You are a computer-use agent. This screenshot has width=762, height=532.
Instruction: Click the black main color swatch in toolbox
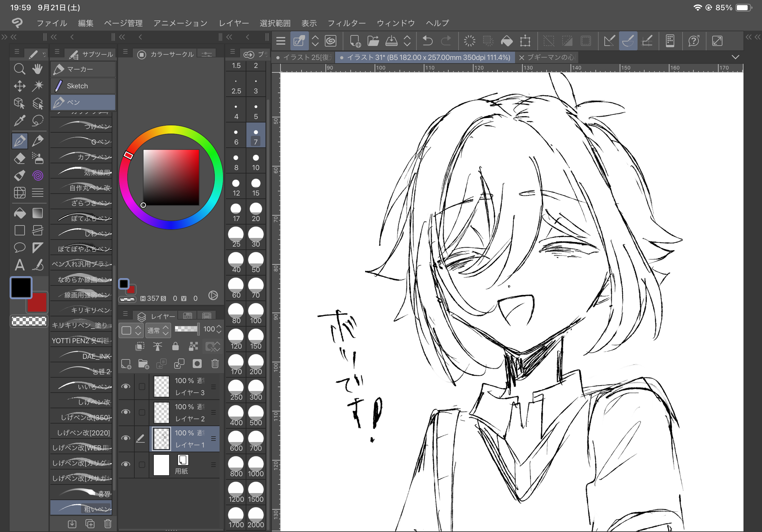(21, 287)
